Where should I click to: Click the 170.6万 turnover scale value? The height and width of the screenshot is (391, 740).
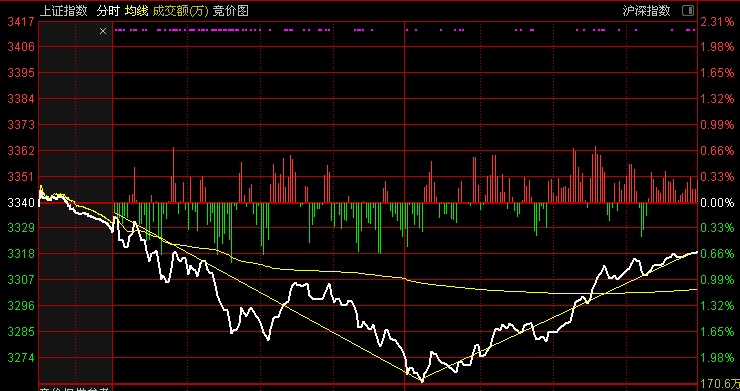720,383
